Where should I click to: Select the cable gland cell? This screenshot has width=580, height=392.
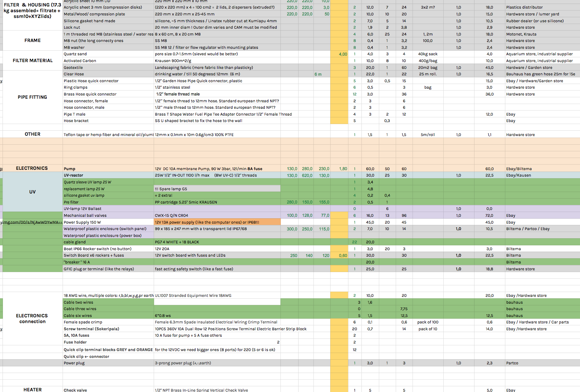(x=108, y=242)
